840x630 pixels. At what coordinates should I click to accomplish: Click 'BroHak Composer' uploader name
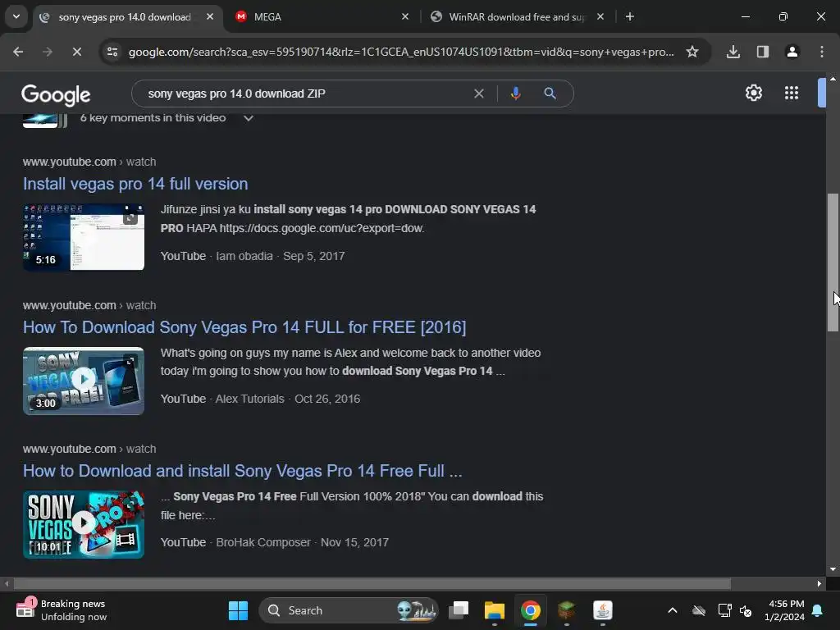click(263, 543)
